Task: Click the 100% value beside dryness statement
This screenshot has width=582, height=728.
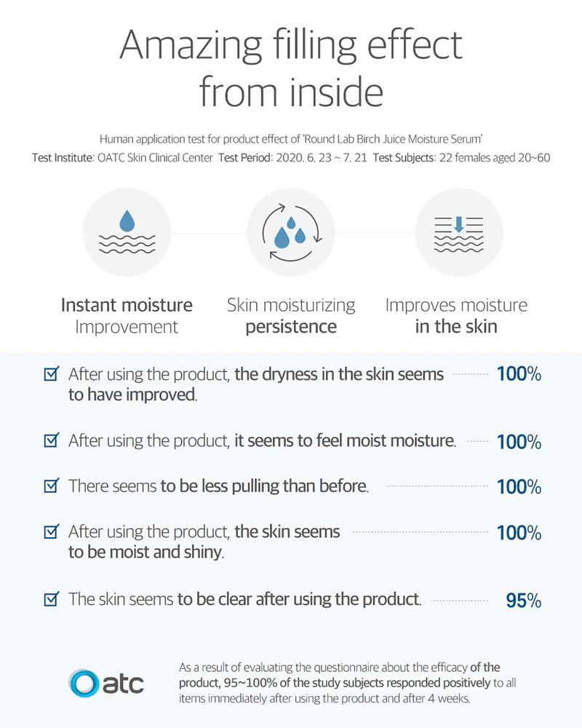Action: pos(519,375)
